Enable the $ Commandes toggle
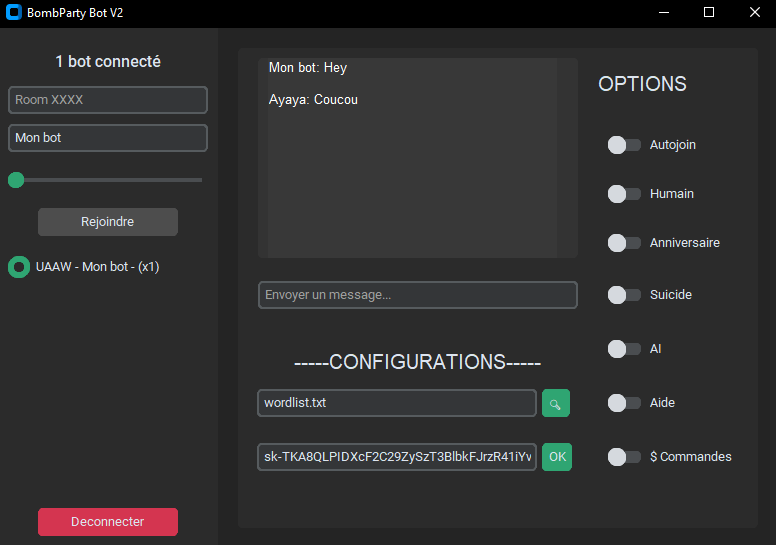Screen dimensions: 776x545 [624, 457]
